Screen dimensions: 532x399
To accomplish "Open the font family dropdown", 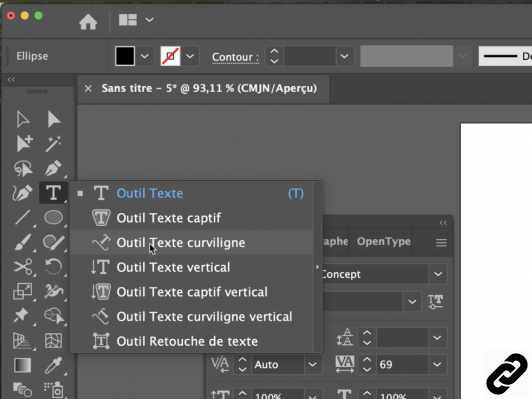I will (x=438, y=274).
